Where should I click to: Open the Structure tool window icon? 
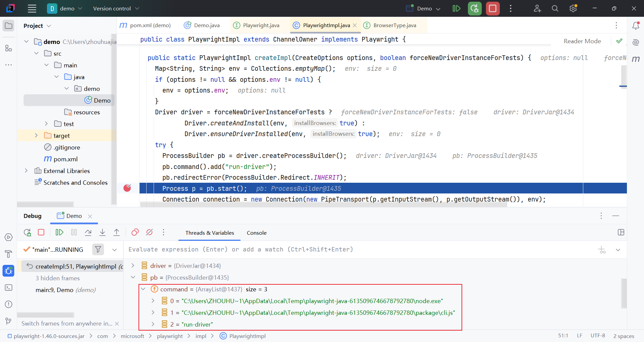9,48
